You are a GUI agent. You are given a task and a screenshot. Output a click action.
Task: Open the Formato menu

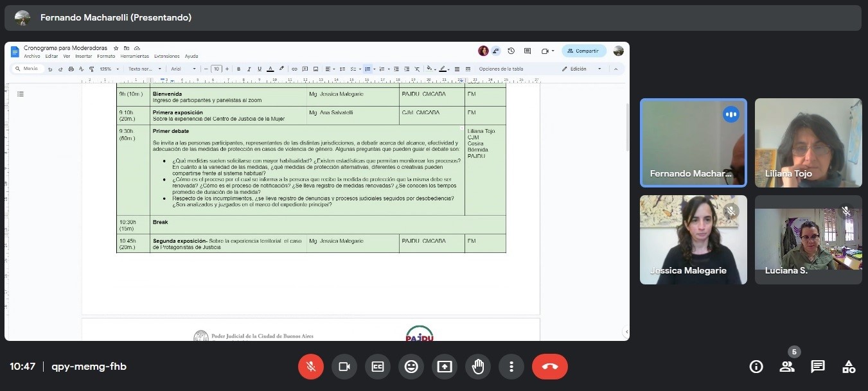[x=106, y=56]
